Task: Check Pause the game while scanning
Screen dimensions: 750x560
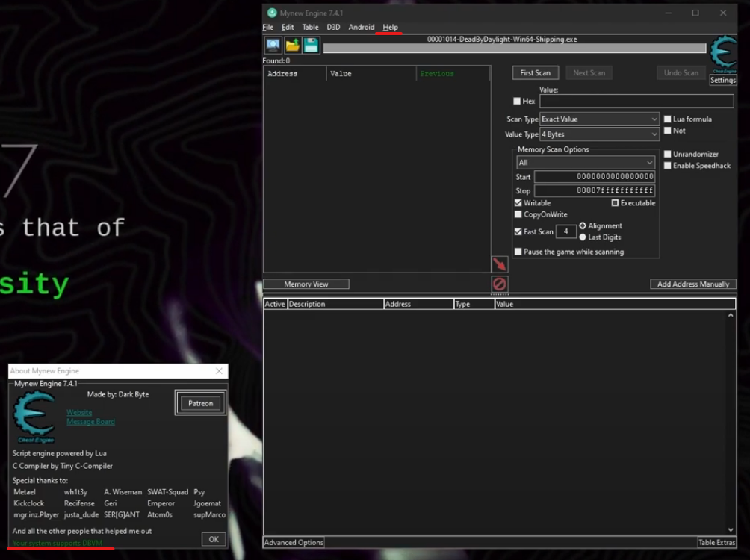Action: click(x=518, y=252)
